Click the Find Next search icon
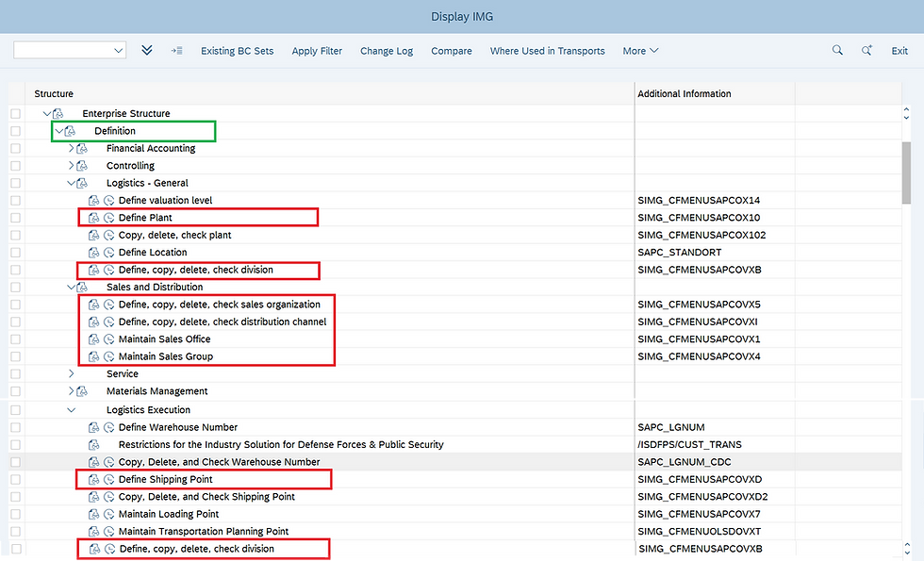The height and width of the screenshot is (561, 924). [x=866, y=51]
